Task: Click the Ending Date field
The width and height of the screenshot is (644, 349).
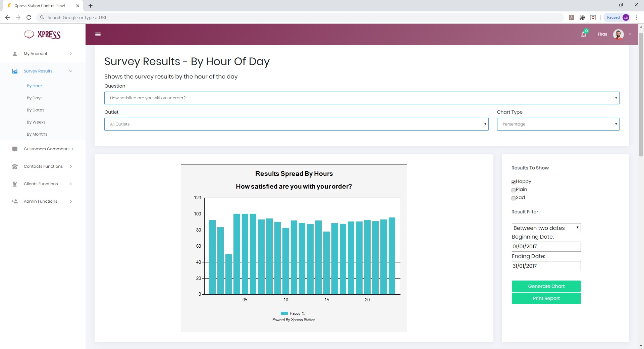Action: (x=546, y=266)
